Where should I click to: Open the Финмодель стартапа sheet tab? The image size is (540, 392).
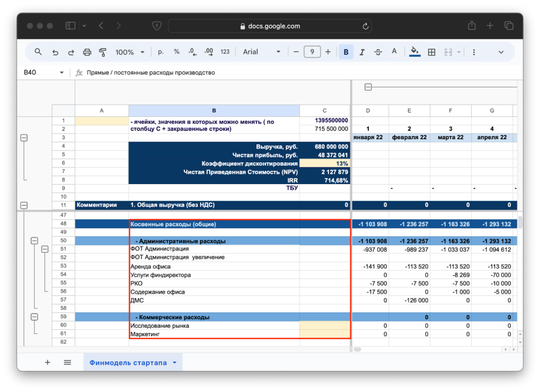(128, 362)
